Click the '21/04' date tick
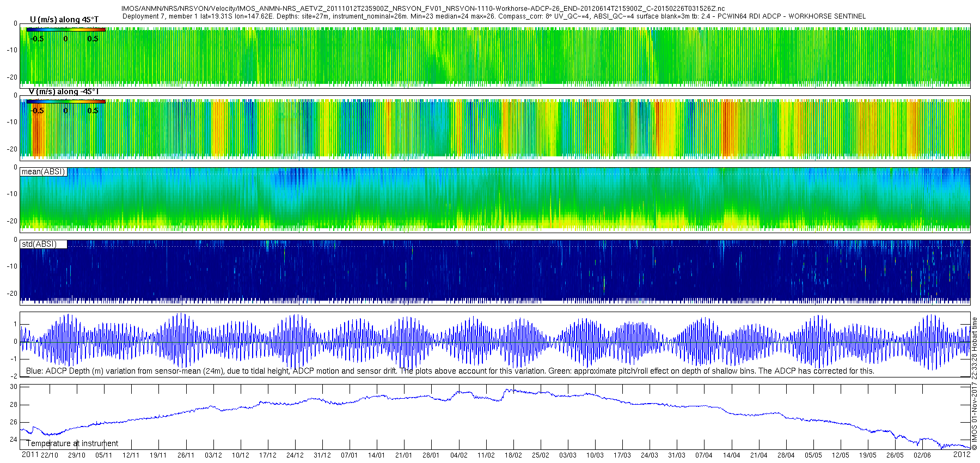Image resolution: width=980 pixels, height=463 pixels. pos(759,455)
